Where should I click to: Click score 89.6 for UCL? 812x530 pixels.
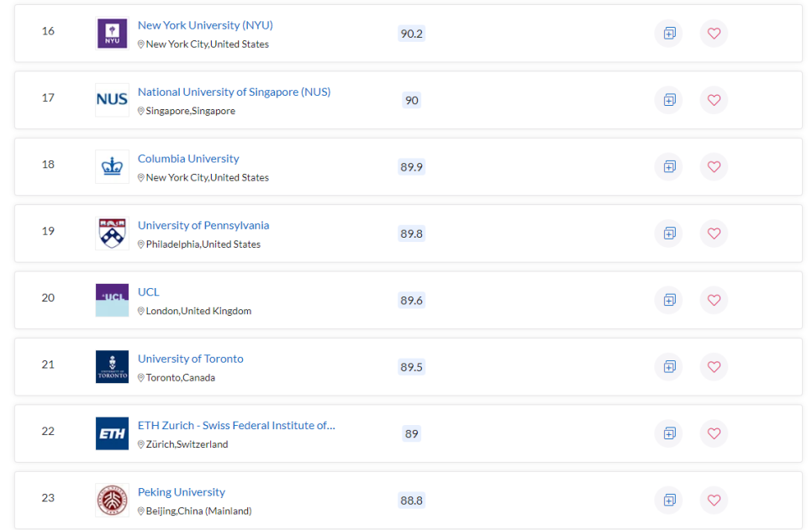412,301
